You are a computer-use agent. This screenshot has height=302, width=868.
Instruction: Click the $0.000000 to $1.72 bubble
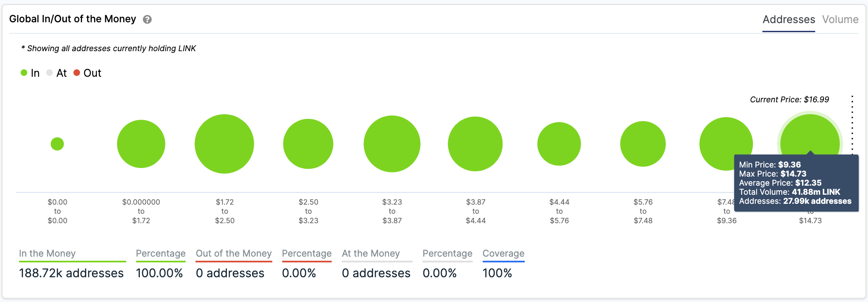tap(141, 144)
